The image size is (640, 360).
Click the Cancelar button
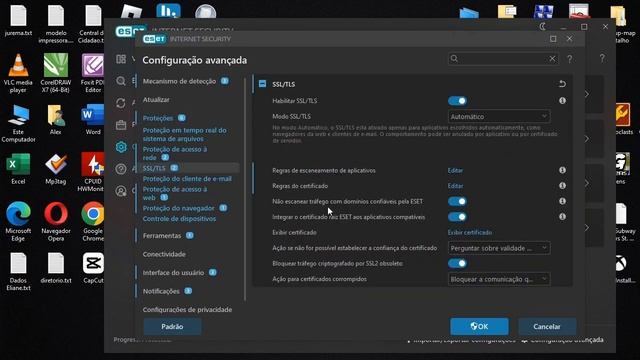tap(547, 327)
